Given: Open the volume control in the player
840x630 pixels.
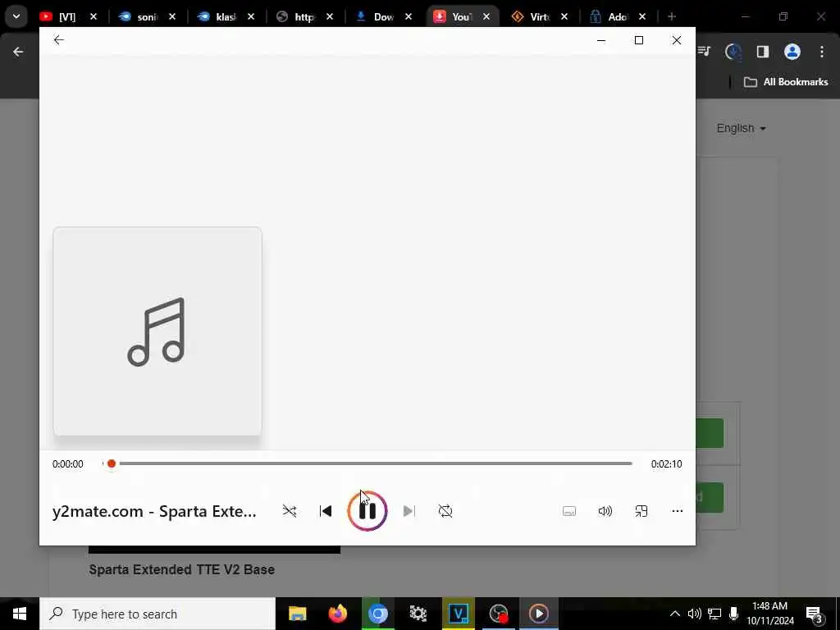Looking at the screenshot, I should tap(605, 511).
